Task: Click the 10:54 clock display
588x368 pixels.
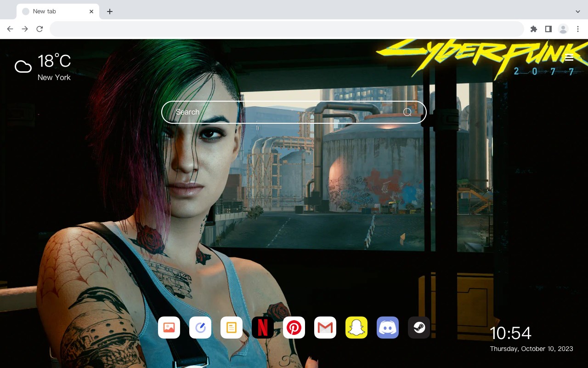Action: pyautogui.click(x=510, y=333)
